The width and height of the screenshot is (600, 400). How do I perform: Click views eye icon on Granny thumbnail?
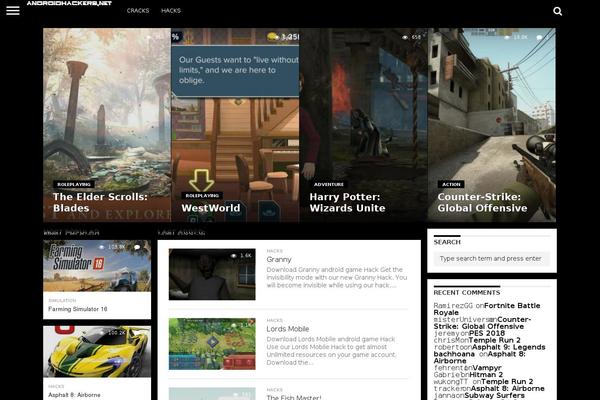[x=234, y=256]
